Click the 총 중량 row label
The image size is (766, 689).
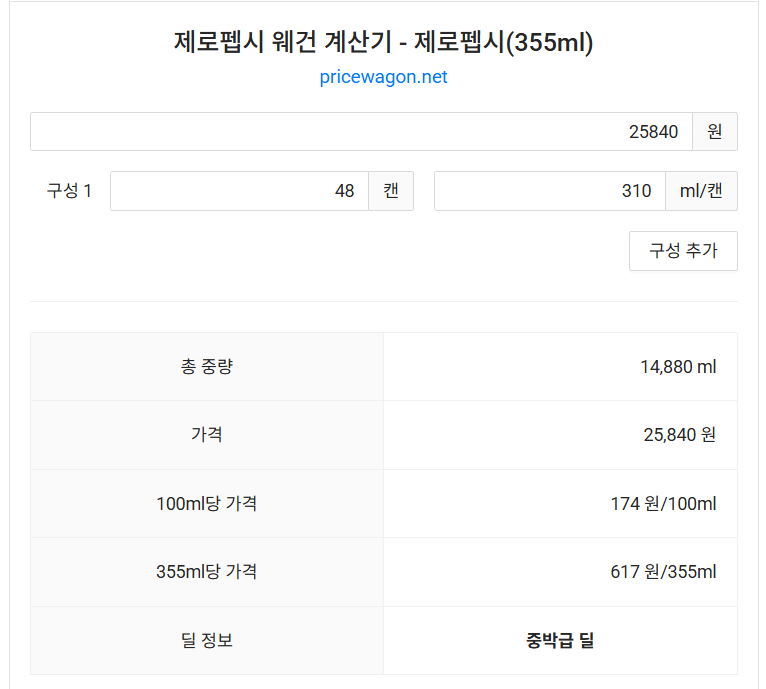pyautogui.click(x=207, y=366)
